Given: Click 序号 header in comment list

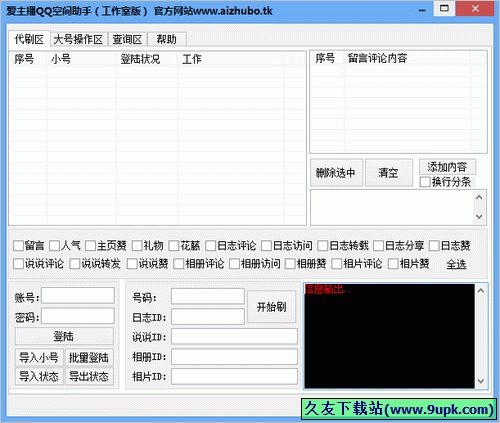Looking at the screenshot, I should [x=327, y=58].
